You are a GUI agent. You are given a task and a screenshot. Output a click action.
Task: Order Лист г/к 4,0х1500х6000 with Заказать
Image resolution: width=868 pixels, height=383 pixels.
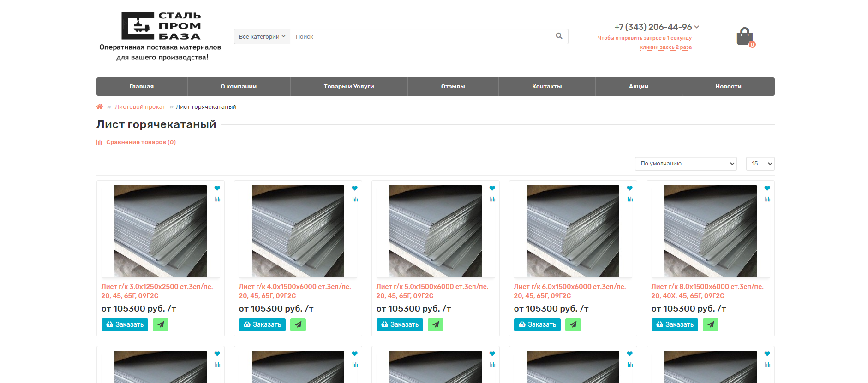pyautogui.click(x=262, y=325)
